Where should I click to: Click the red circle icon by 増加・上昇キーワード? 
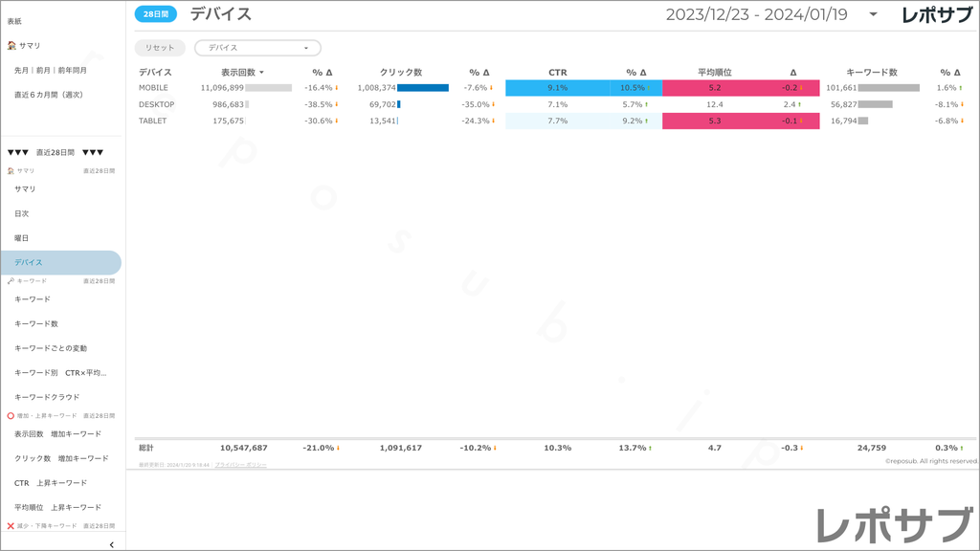click(11, 416)
